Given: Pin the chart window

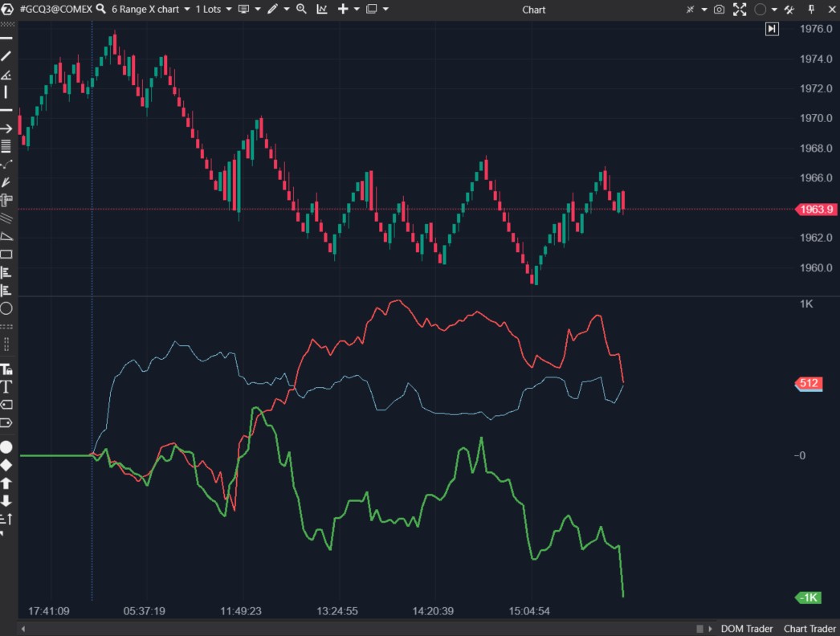Looking at the screenshot, I should (x=812, y=9).
